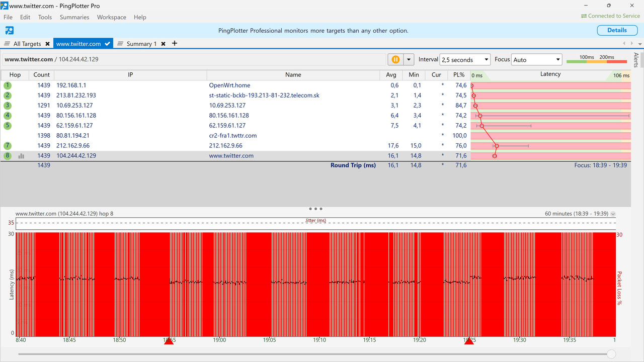Select hop 3 green circle icon
The height and width of the screenshot is (362, 644).
[8, 106]
